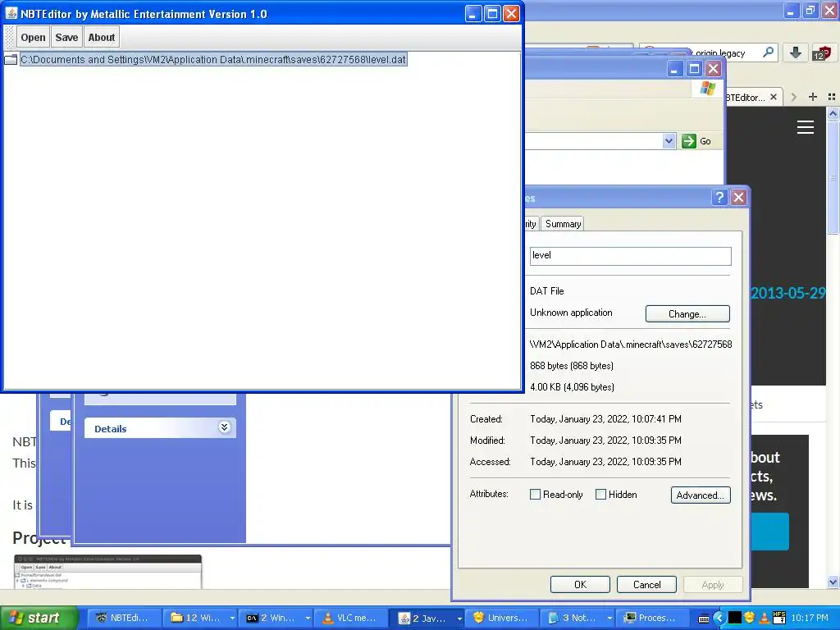Click the browser scrollbar up arrow
Viewport: 840px width, 630px height.
click(833, 113)
